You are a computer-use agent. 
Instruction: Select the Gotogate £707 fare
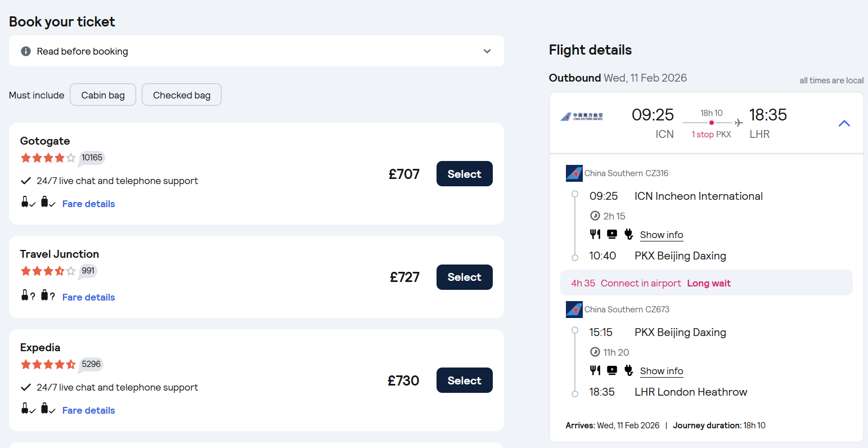[464, 174]
